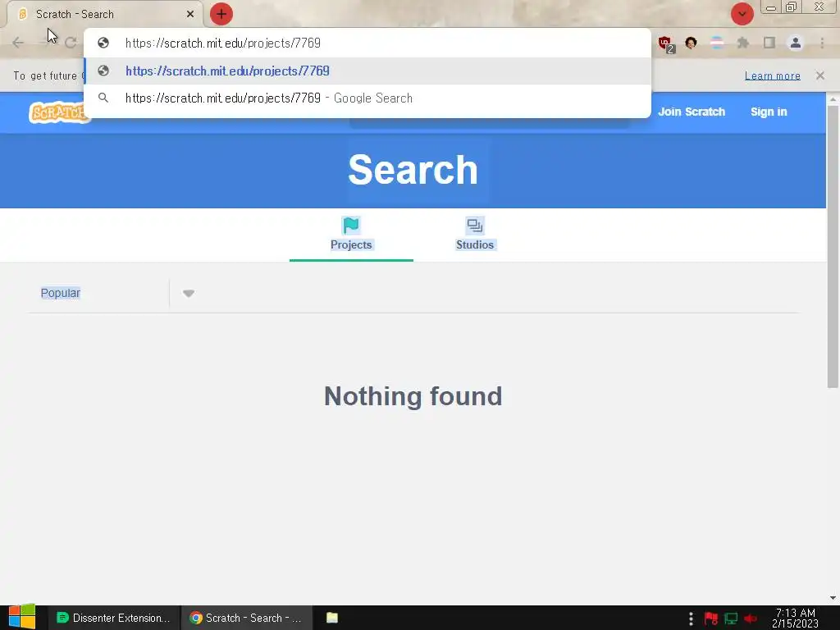Switch to the Studios tab
840x630 pixels.
(475, 235)
